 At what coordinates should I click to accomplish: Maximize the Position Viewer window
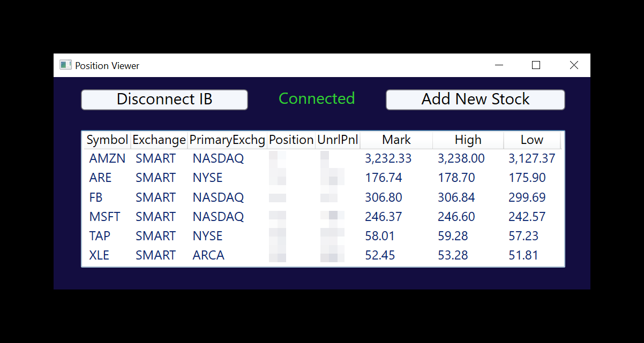point(536,65)
